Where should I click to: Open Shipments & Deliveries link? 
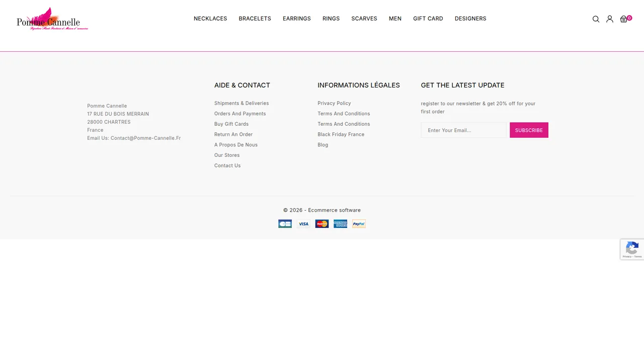pos(242,103)
